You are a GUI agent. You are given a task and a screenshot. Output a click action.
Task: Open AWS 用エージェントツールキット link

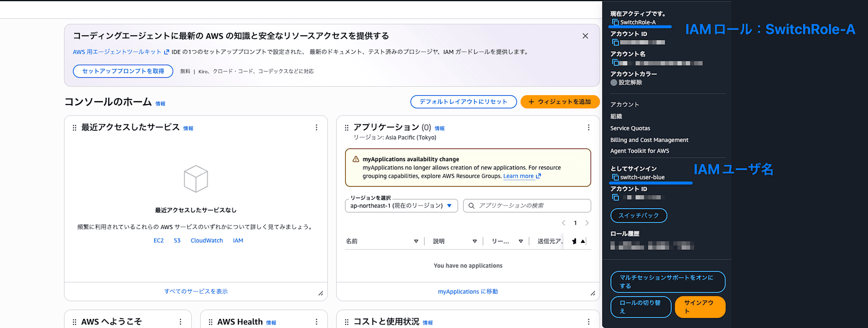(x=121, y=52)
